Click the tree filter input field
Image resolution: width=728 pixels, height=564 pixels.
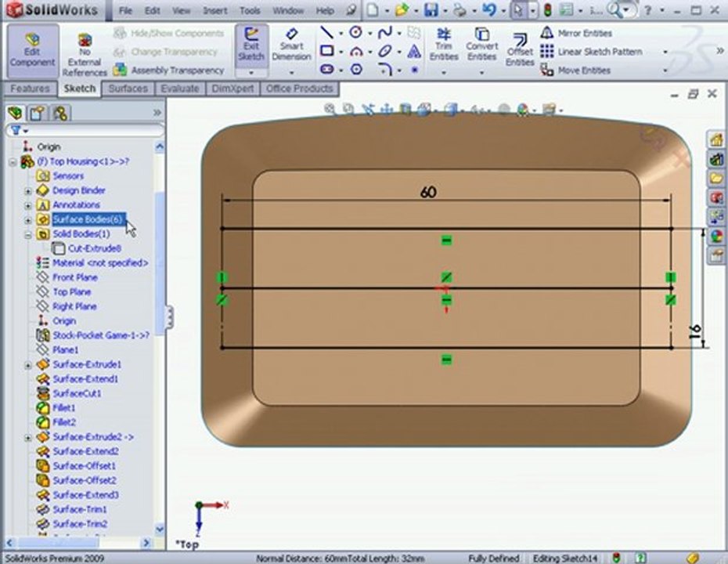[x=85, y=131]
